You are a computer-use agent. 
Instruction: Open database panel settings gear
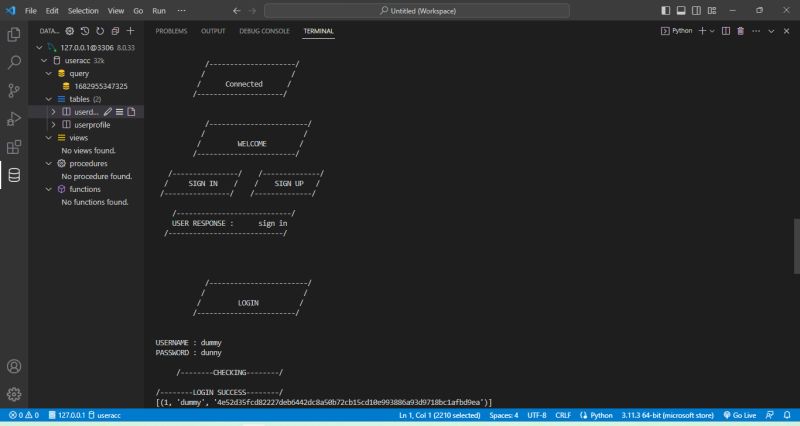69,31
